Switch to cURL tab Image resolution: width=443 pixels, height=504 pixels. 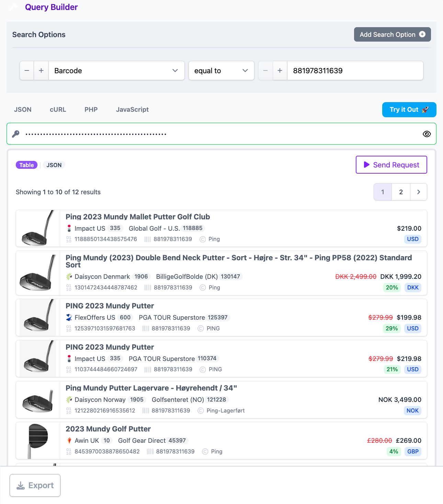click(58, 109)
